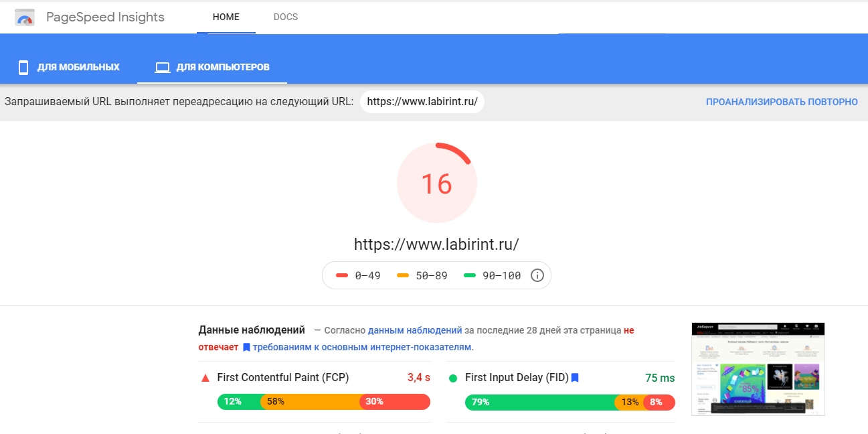
Task: Click the First Input Delay (FID) label
Action: pos(517,378)
